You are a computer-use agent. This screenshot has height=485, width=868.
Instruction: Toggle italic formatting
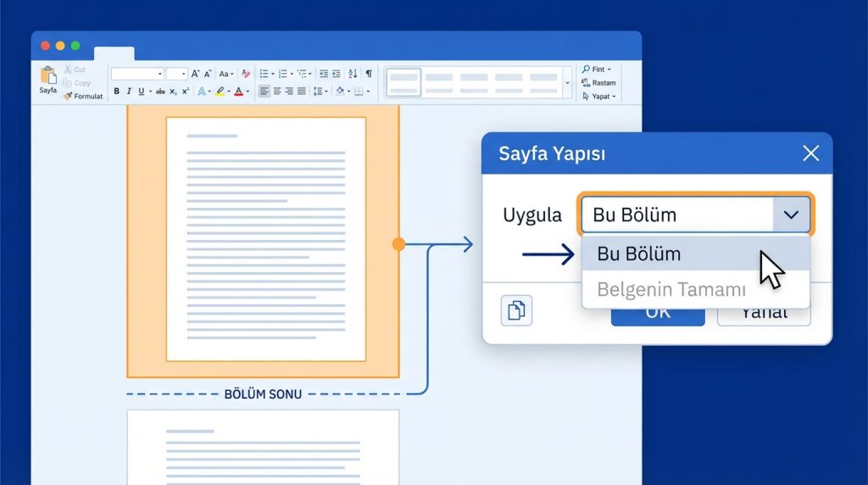[x=129, y=92]
